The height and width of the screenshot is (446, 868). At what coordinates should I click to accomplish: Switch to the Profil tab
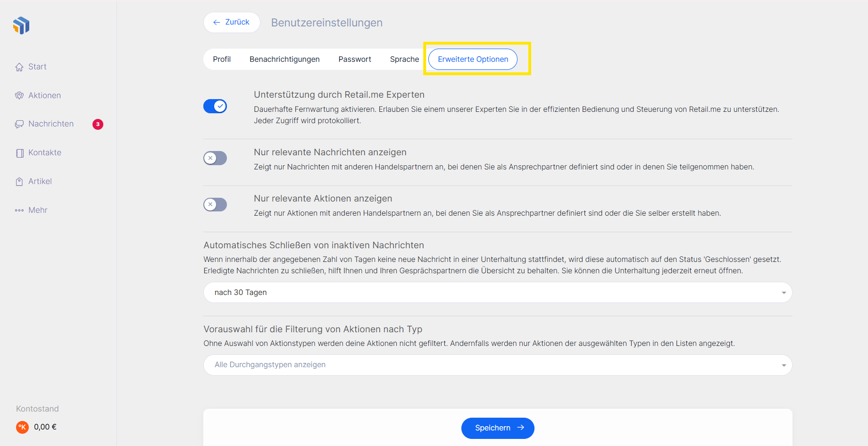(x=222, y=59)
